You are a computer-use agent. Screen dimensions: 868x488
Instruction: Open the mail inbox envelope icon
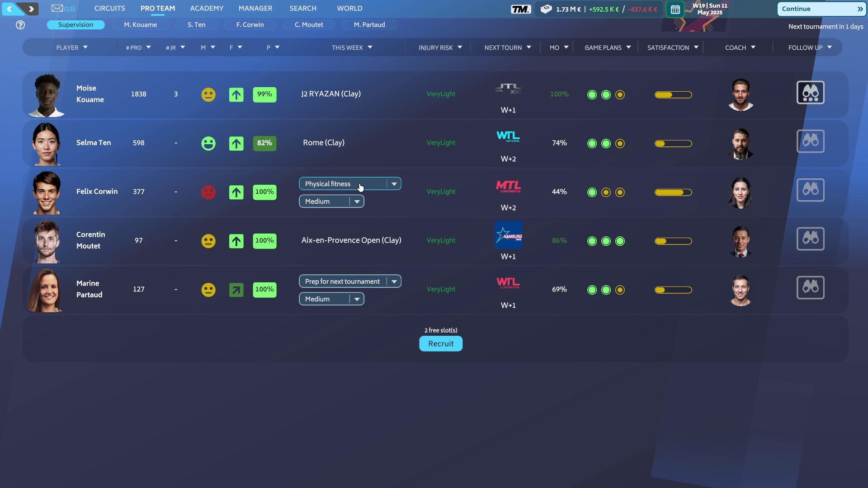pyautogui.click(x=57, y=8)
